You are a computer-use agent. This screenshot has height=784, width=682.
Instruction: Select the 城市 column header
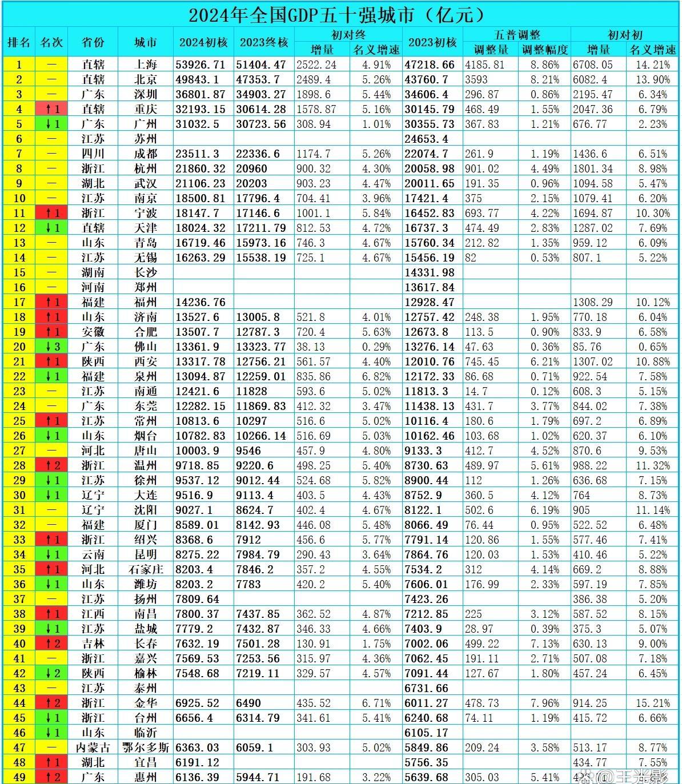click(x=146, y=42)
